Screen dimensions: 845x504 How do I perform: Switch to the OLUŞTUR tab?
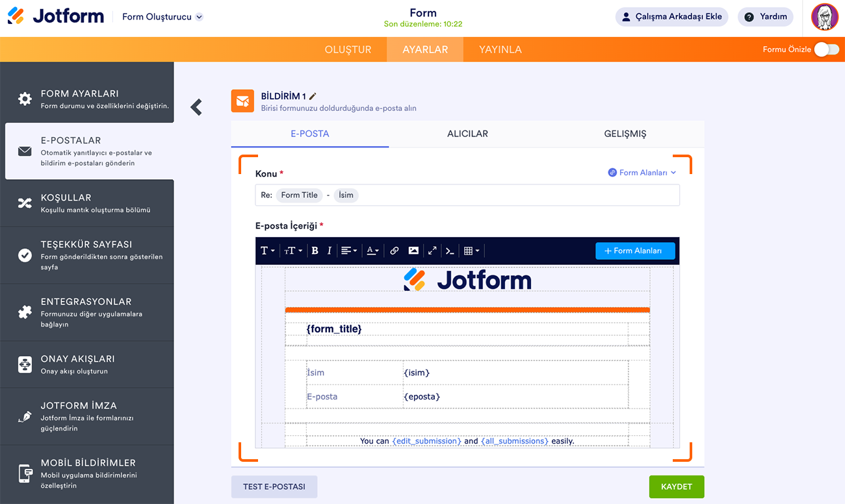(x=348, y=49)
